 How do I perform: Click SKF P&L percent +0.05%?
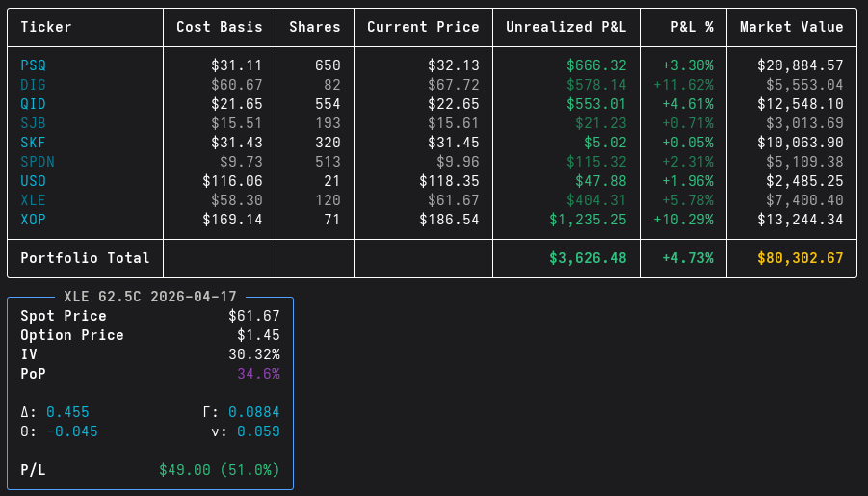click(x=688, y=143)
